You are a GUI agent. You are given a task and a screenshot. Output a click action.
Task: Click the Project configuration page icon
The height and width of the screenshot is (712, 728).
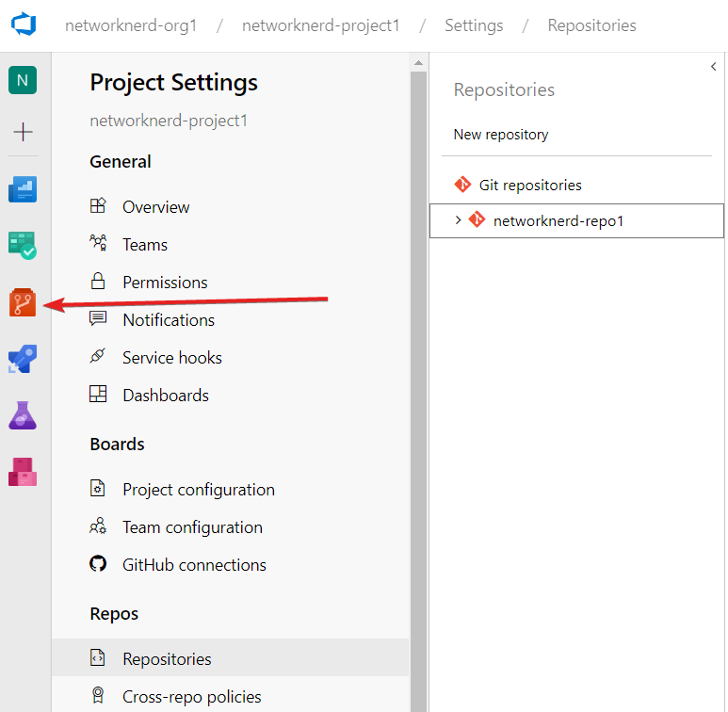[98, 488]
